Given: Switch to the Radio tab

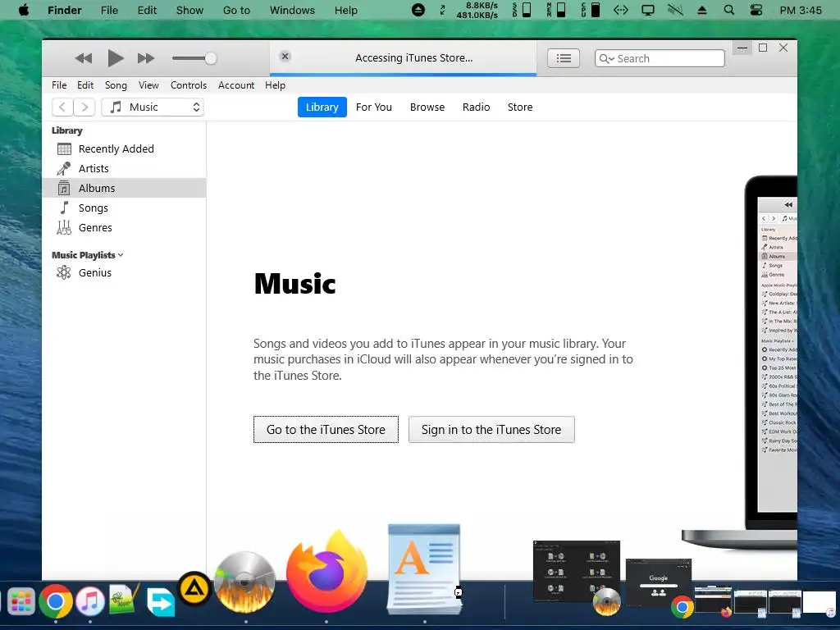Looking at the screenshot, I should pyautogui.click(x=477, y=107).
